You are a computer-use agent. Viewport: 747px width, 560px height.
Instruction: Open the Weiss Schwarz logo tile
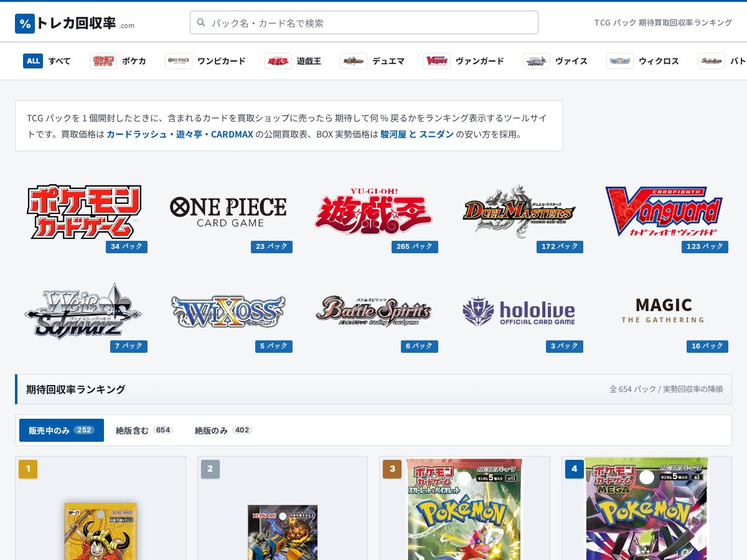(x=84, y=311)
